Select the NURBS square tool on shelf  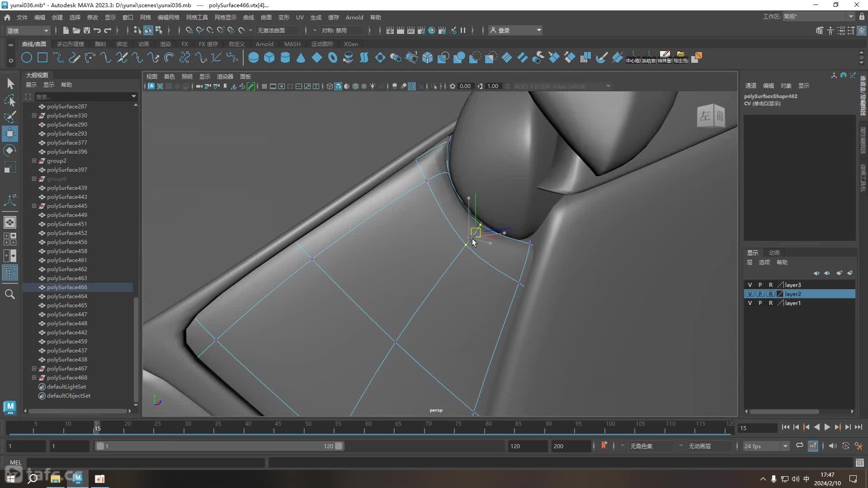(x=42, y=58)
